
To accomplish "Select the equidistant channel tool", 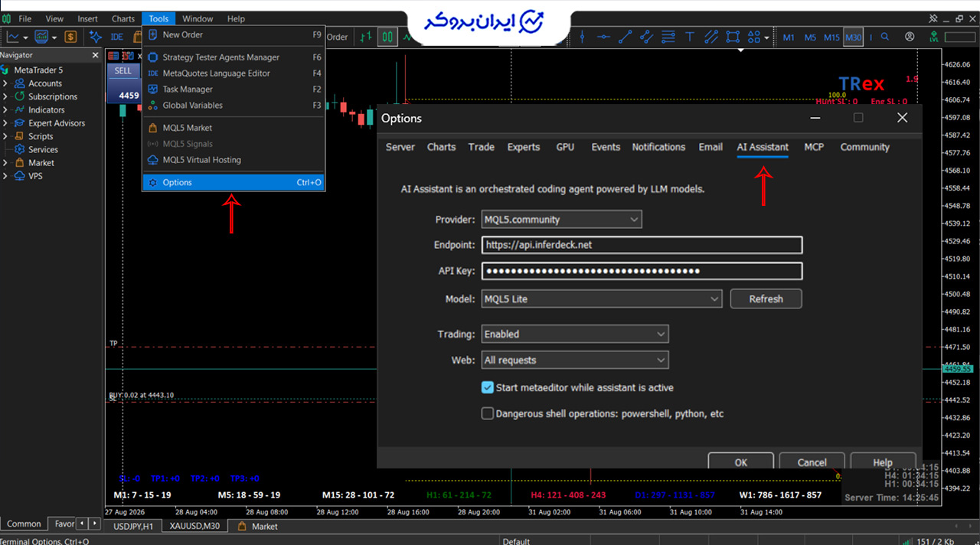I will click(x=711, y=37).
